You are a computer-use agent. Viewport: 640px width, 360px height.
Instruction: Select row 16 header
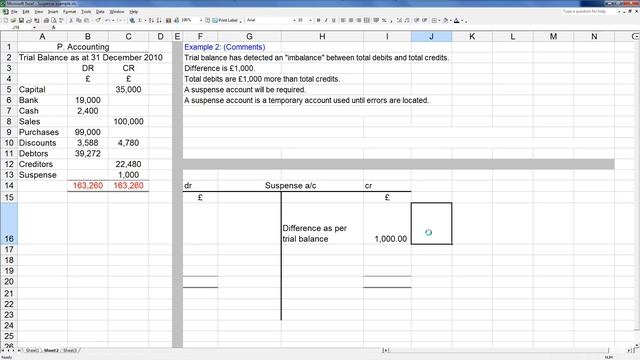[9, 224]
